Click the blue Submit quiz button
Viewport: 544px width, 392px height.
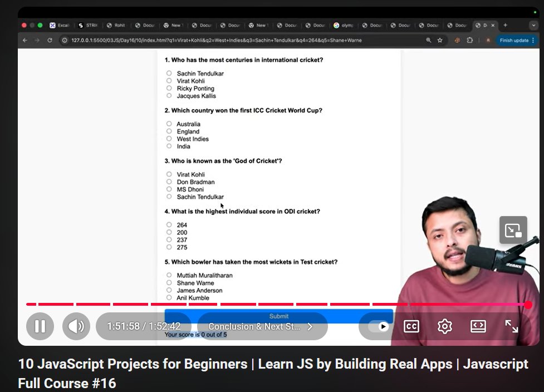[x=278, y=316]
